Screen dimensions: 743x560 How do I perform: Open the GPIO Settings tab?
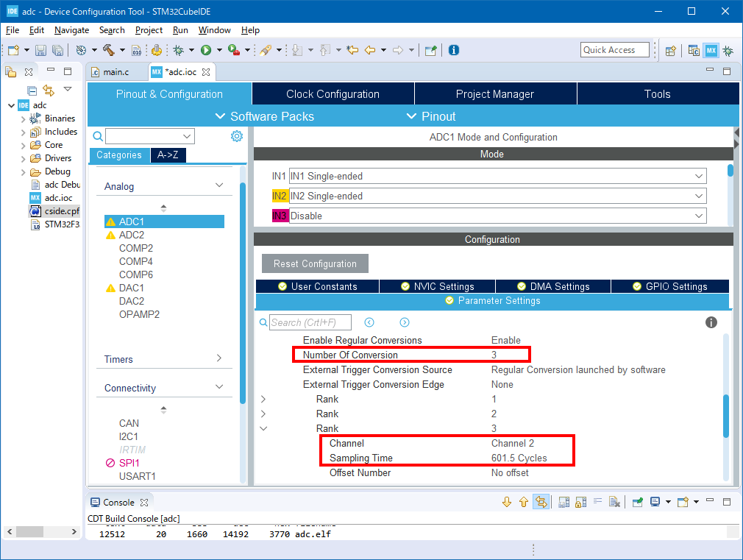point(670,286)
